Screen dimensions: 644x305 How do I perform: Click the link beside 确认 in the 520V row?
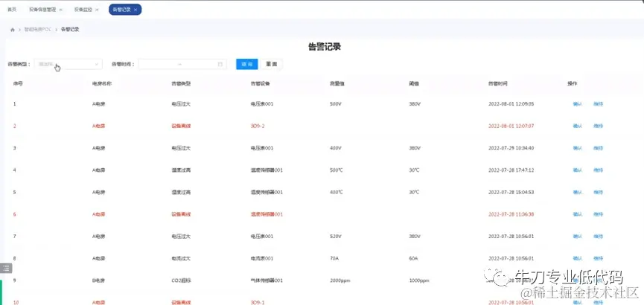(598, 237)
